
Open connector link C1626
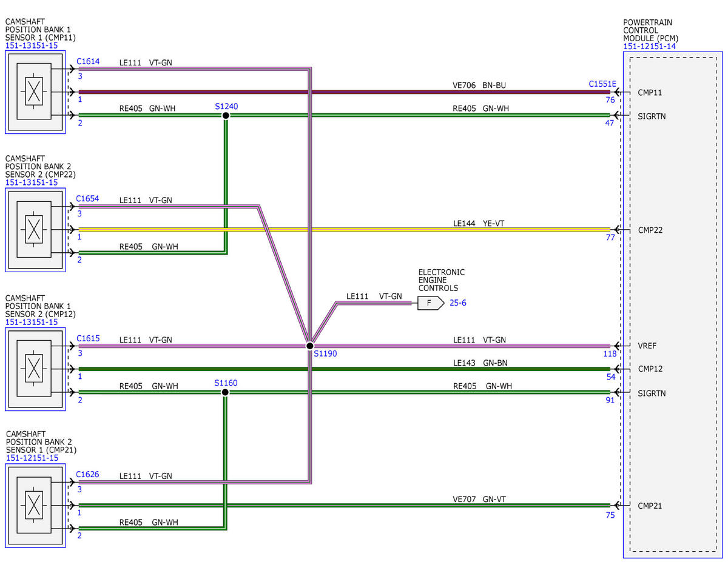click(x=88, y=475)
